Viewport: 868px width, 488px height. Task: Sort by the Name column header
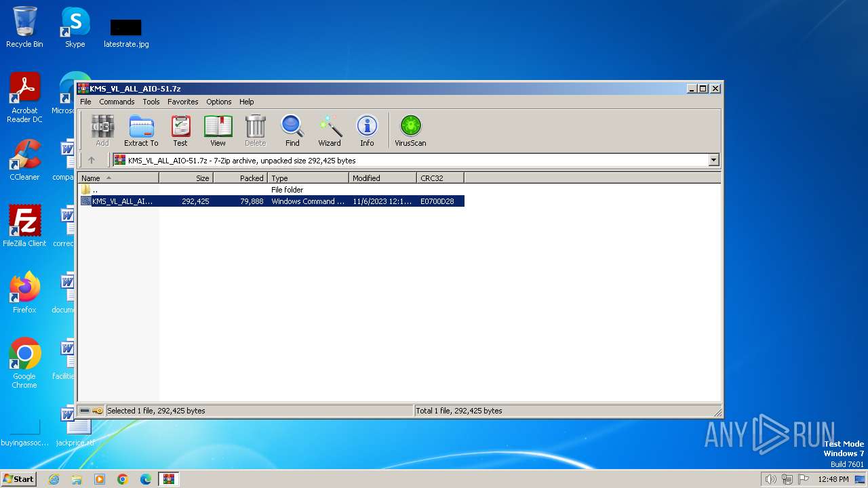(x=119, y=178)
